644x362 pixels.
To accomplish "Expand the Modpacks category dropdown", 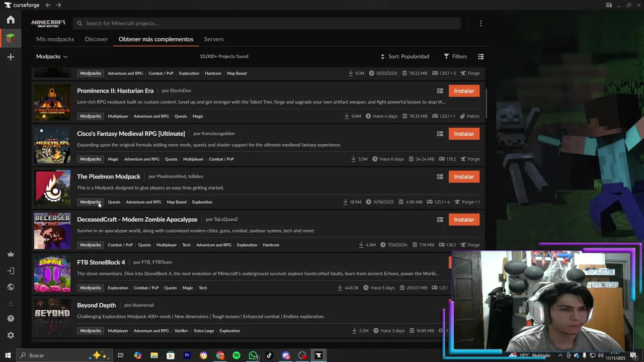I will (x=52, y=57).
